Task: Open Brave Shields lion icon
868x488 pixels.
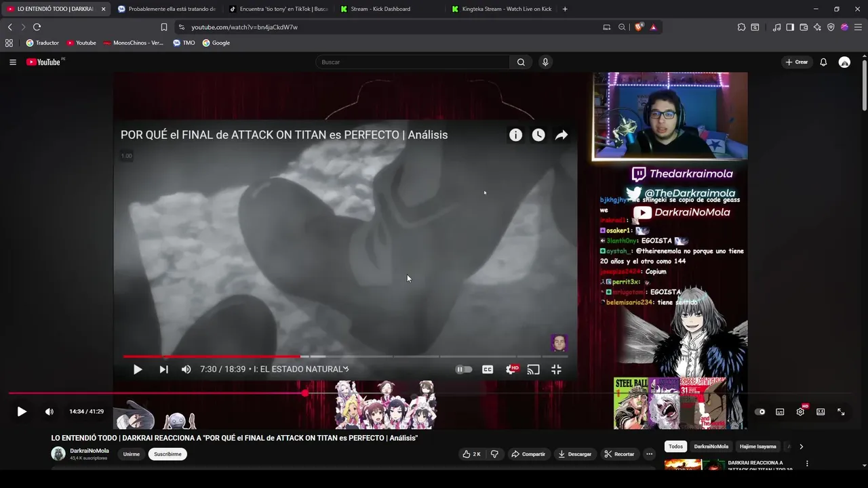Action: click(x=638, y=27)
